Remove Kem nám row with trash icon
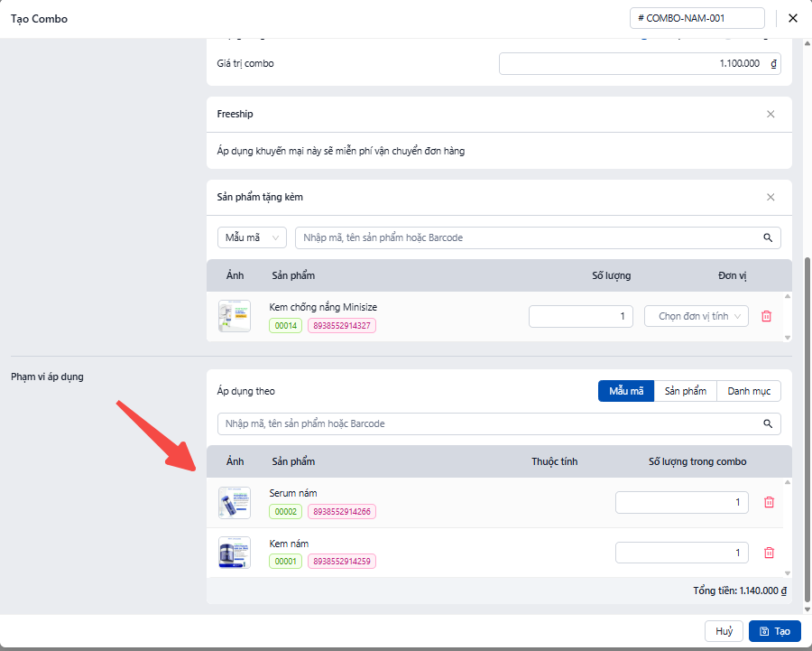 click(769, 553)
